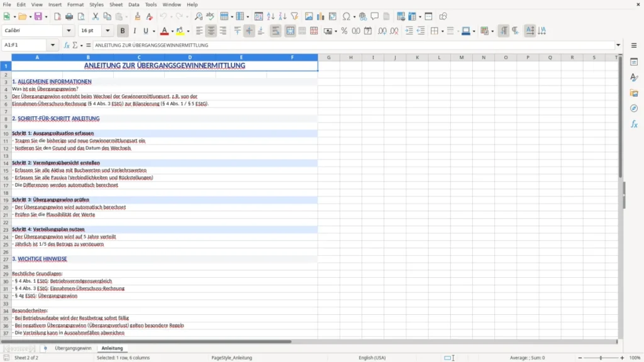Open the Tools menu

click(151, 4)
